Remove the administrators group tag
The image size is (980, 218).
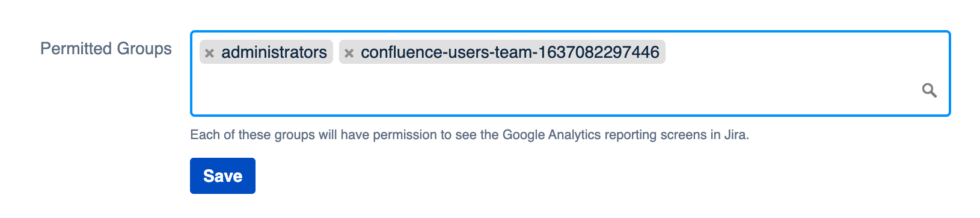coord(209,53)
